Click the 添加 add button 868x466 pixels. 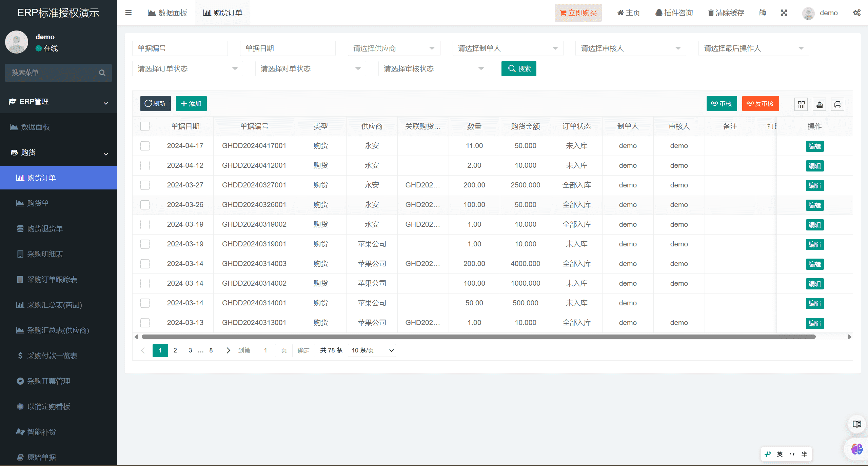(x=191, y=104)
